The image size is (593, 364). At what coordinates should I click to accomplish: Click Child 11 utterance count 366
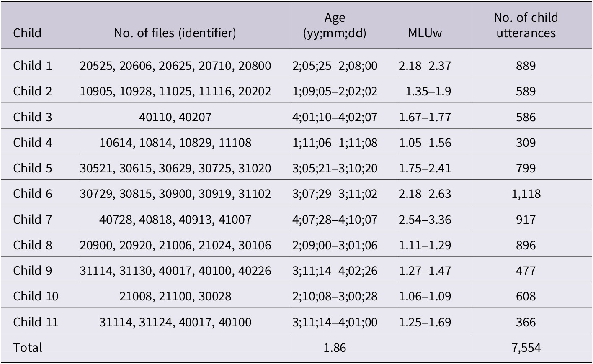coord(526,322)
